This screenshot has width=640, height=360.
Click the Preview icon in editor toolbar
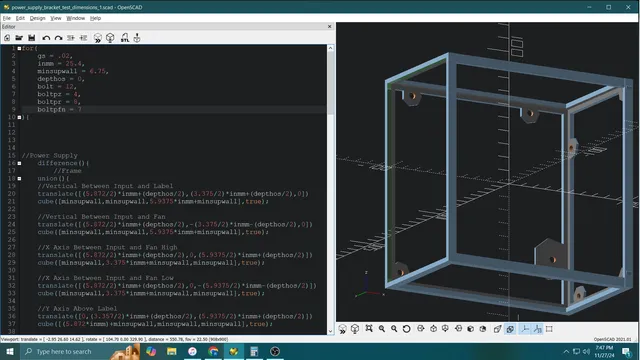pyautogui.click(x=98, y=38)
